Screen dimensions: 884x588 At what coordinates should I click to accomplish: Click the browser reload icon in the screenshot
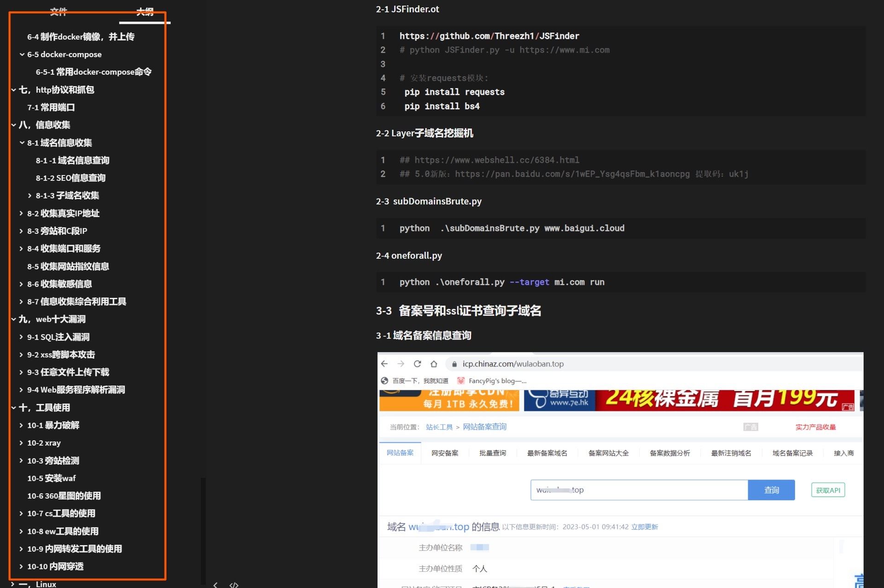point(417,364)
